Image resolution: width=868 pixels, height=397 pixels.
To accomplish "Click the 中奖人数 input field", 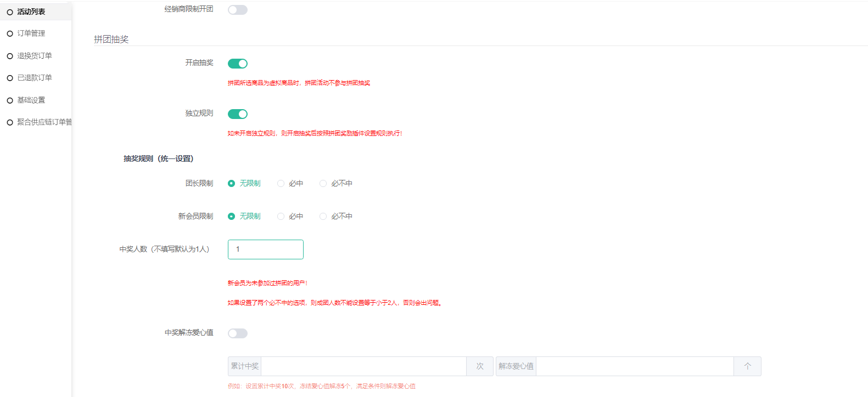I will 266,249.
